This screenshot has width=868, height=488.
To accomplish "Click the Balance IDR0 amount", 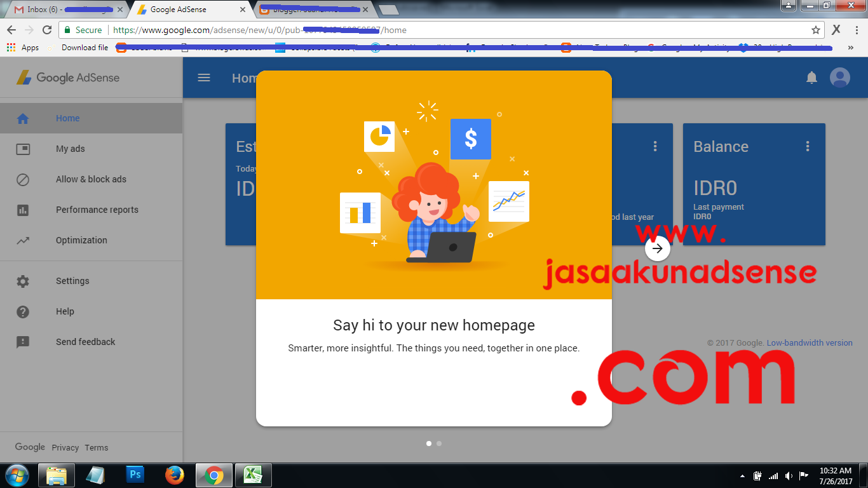I will 715,188.
